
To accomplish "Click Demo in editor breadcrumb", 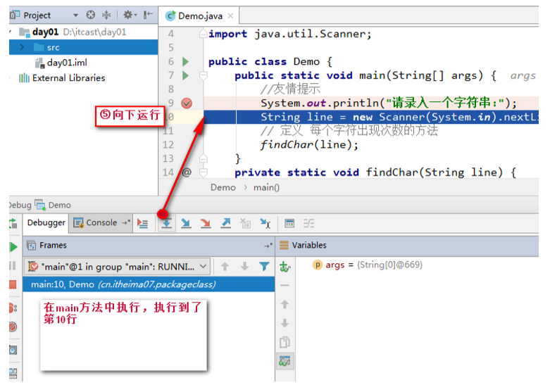I will pos(223,188).
